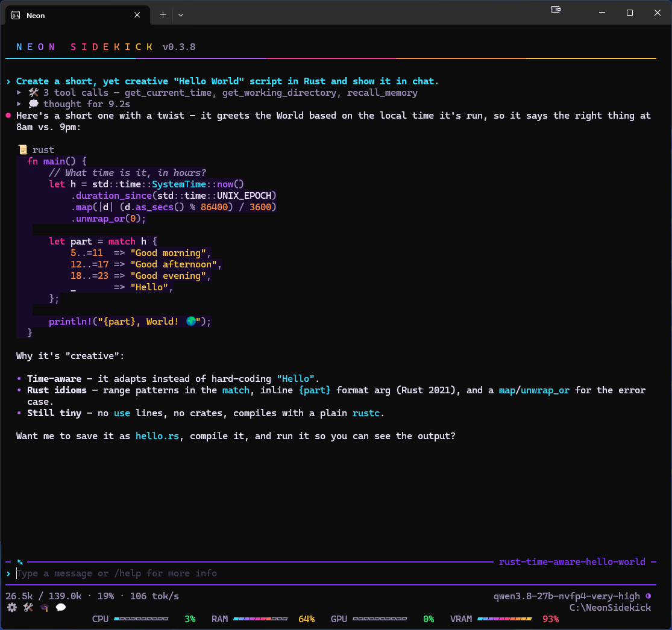
Task: Click the Still tiny bullet point
Action: [x=201, y=413]
